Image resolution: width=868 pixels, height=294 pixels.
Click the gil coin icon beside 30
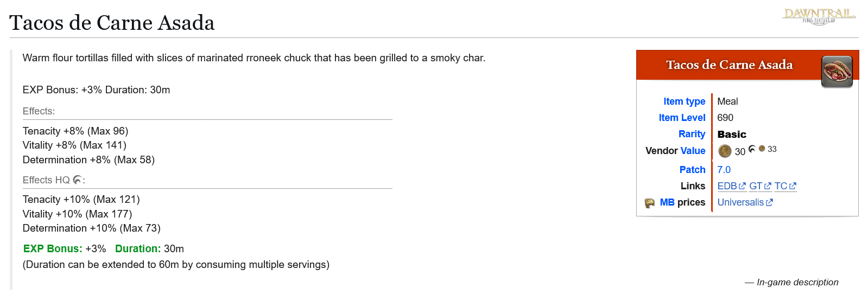click(725, 151)
